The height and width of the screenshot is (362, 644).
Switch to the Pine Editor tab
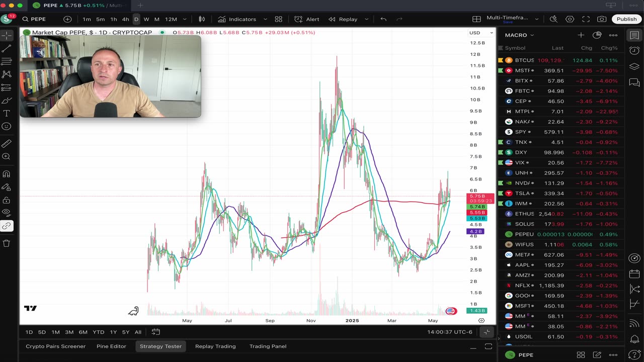click(x=111, y=346)
